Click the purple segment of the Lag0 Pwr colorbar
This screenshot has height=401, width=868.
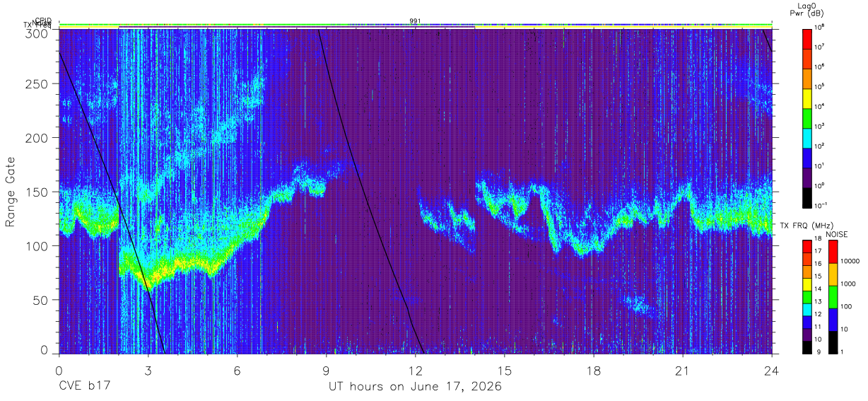click(807, 177)
